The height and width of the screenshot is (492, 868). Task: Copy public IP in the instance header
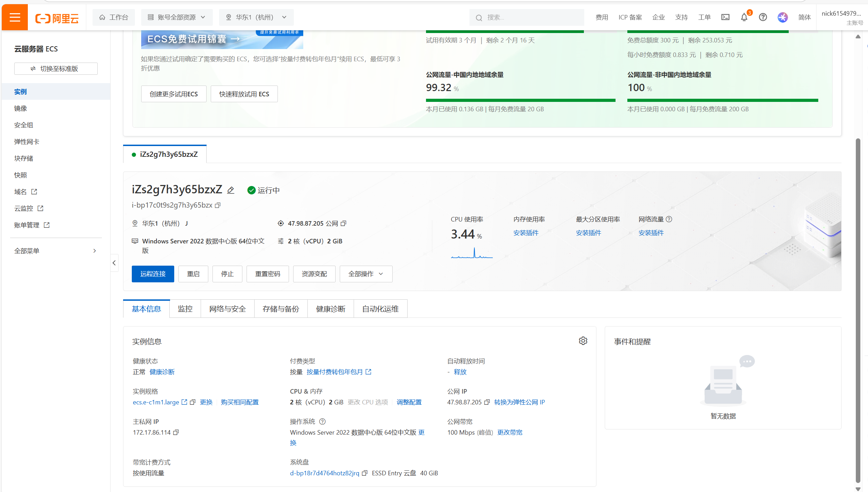click(x=343, y=223)
